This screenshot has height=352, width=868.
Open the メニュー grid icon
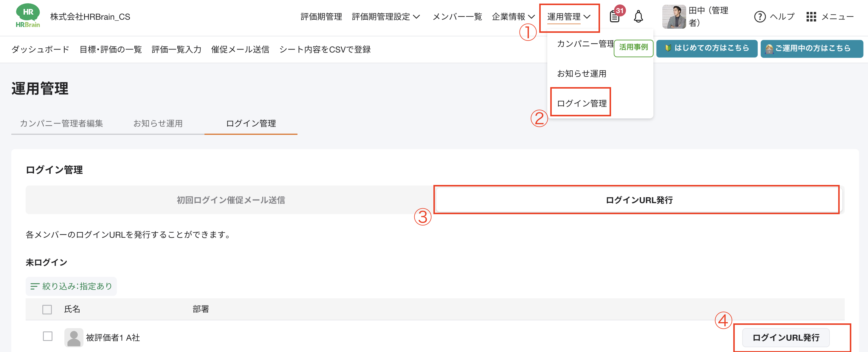click(x=811, y=16)
